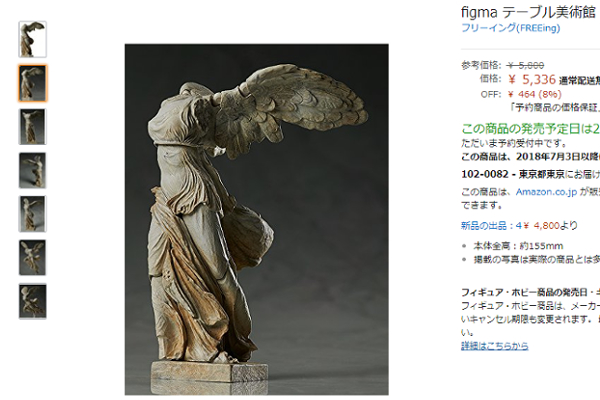The width and height of the screenshot is (600, 400).
Task: Click the red ¥ 5,336 price
Action: pyautogui.click(x=532, y=80)
